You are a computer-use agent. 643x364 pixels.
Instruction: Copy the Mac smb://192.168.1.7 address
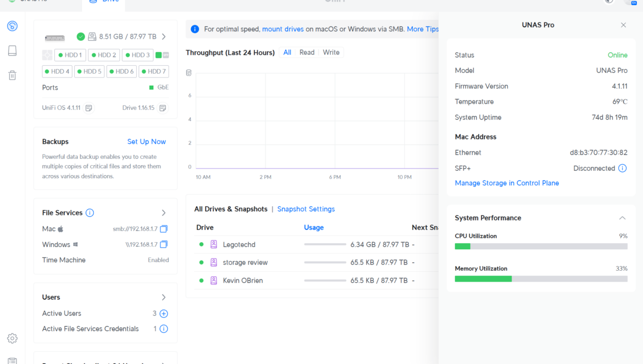click(x=164, y=228)
